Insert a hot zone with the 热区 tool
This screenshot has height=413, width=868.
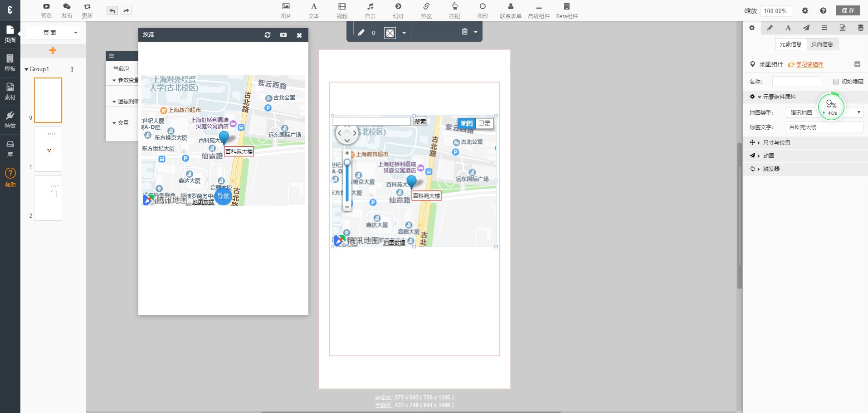(x=426, y=10)
